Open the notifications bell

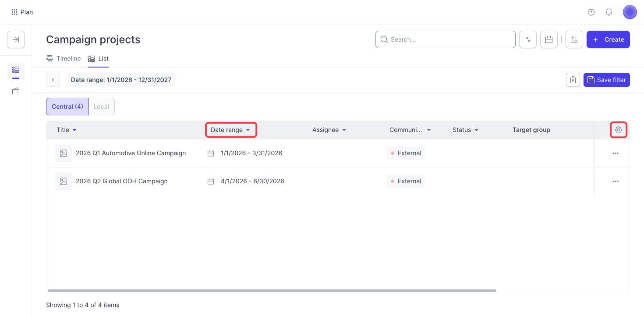(x=609, y=12)
